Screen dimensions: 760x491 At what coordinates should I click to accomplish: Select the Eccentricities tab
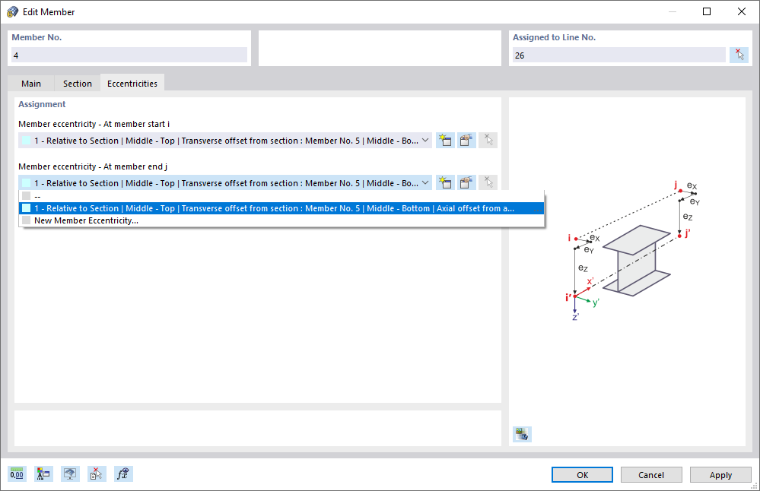click(132, 83)
